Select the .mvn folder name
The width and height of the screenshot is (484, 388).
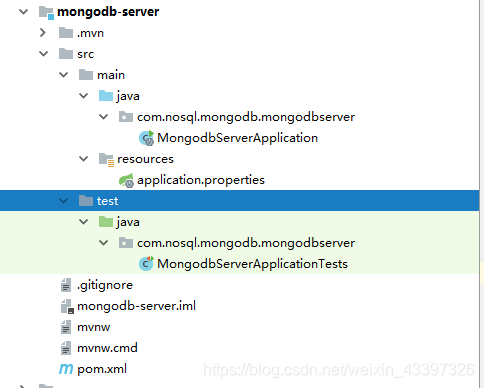pyautogui.click(x=90, y=33)
